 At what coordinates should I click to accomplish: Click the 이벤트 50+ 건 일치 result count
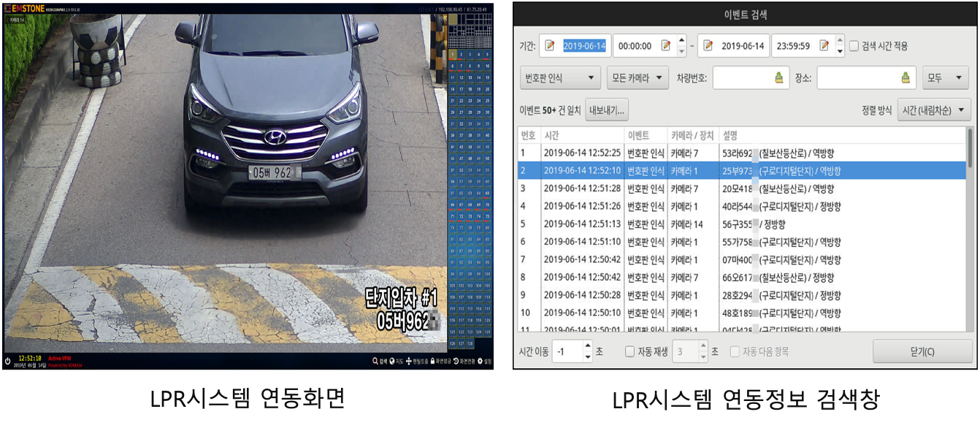(550, 110)
